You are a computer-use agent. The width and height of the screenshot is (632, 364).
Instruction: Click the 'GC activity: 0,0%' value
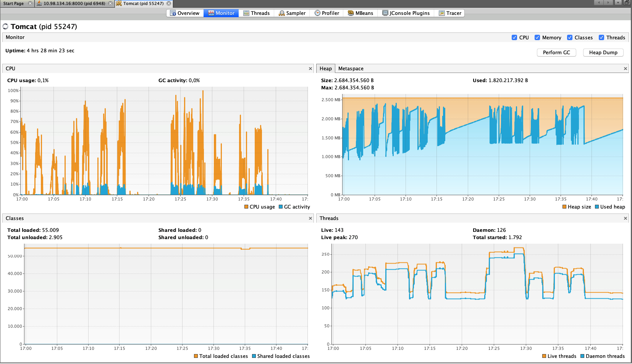[x=179, y=81]
